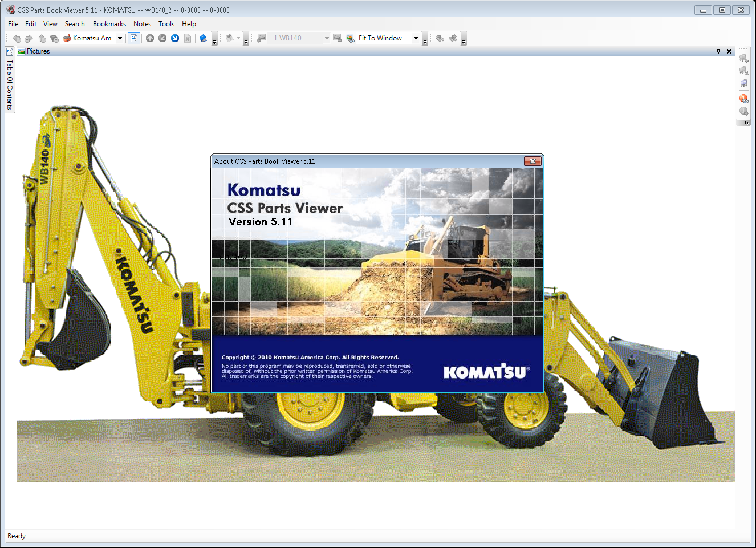Click the blue down-right arrow icon

(175, 38)
